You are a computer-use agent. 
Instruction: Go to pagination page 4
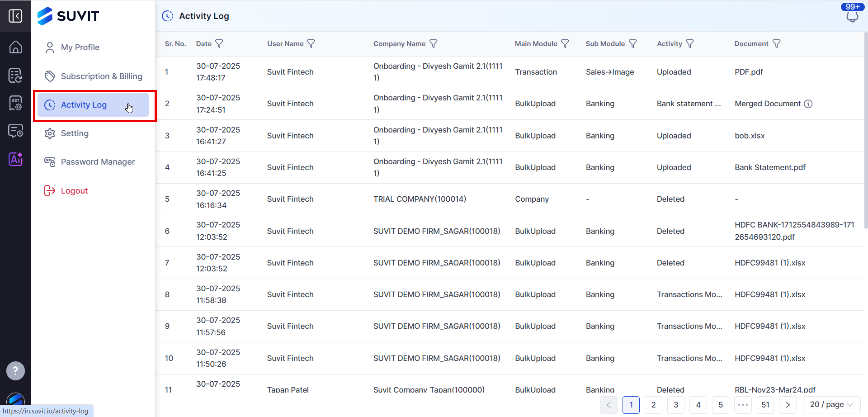tap(698, 405)
